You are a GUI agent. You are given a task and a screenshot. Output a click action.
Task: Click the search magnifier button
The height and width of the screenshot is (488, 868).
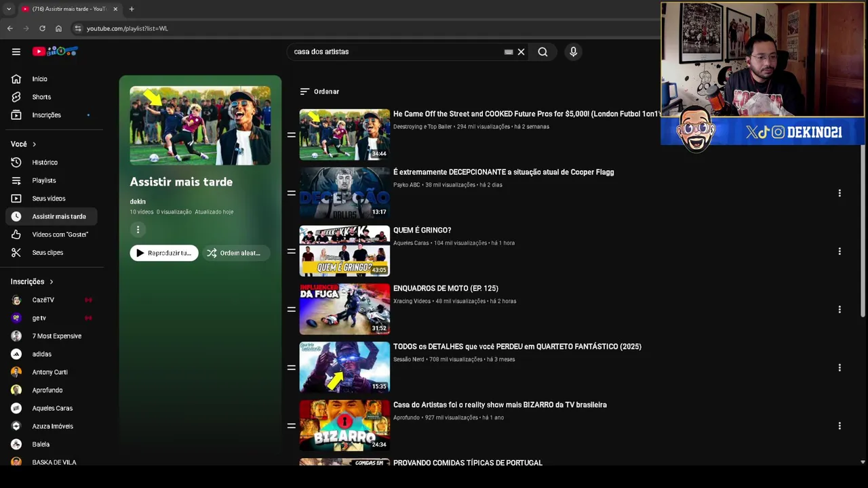tap(542, 52)
